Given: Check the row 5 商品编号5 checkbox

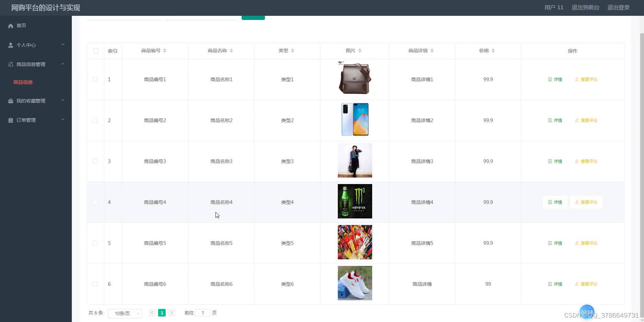Looking at the screenshot, I should 95,243.
